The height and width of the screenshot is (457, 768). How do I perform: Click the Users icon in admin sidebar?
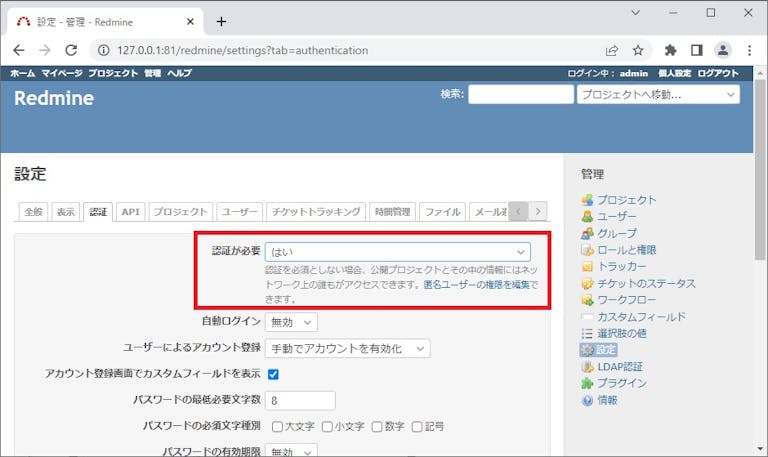coord(587,216)
